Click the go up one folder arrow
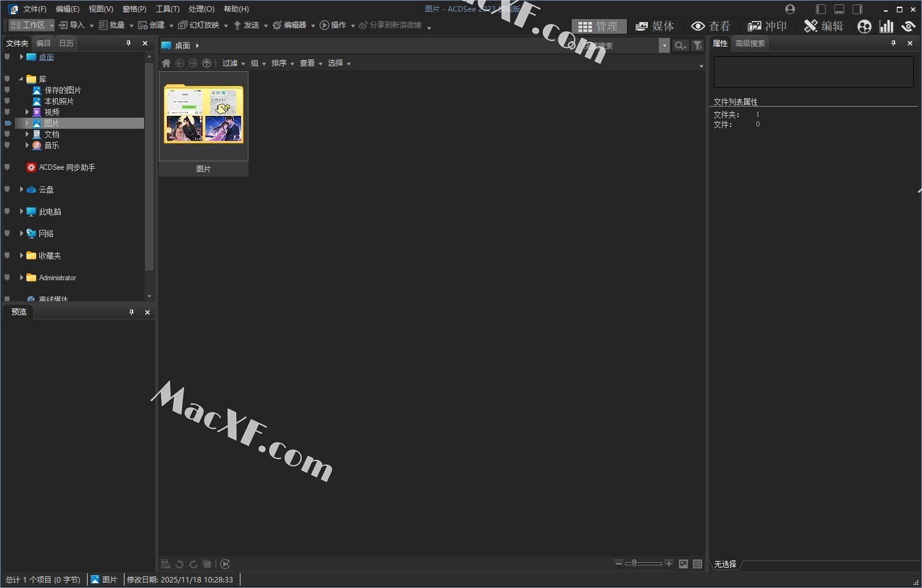Viewport: 922px width, 588px height. (x=207, y=63)
